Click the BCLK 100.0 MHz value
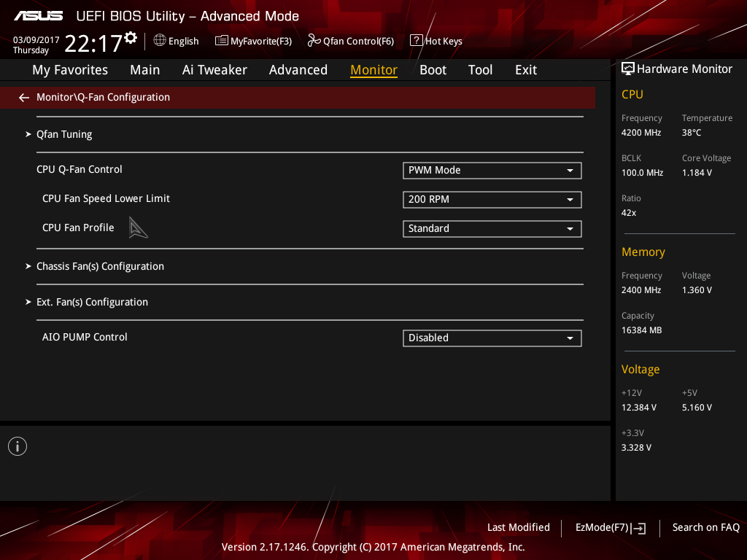Viewport: 747px width, 560px height. [x=642, y=173]
